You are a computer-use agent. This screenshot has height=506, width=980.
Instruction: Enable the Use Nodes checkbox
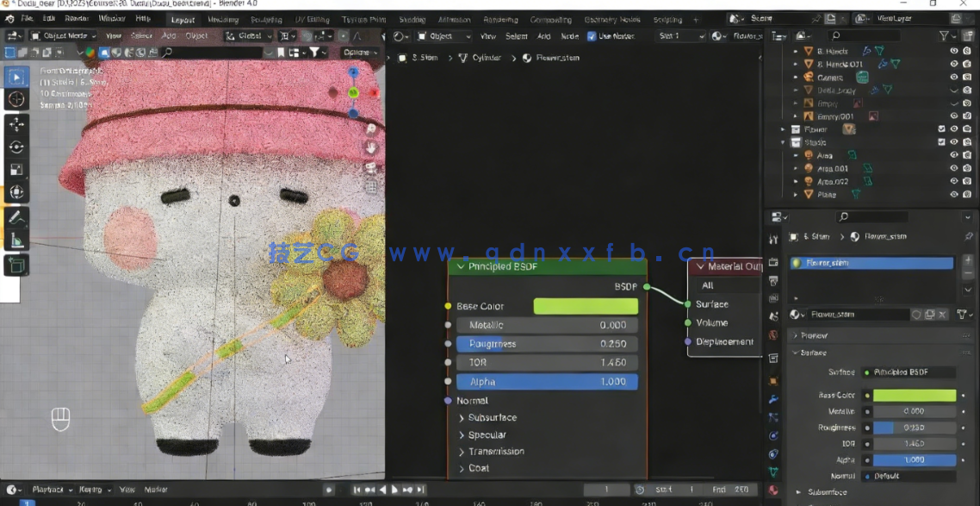(x=592, y=36)
